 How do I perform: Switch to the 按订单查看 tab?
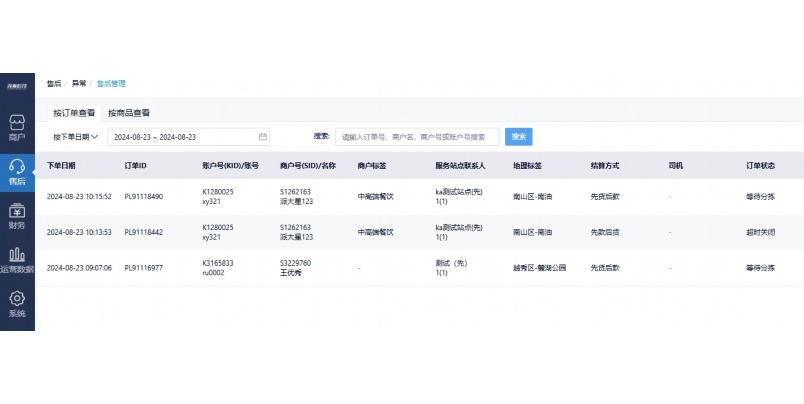click(74, 113)
